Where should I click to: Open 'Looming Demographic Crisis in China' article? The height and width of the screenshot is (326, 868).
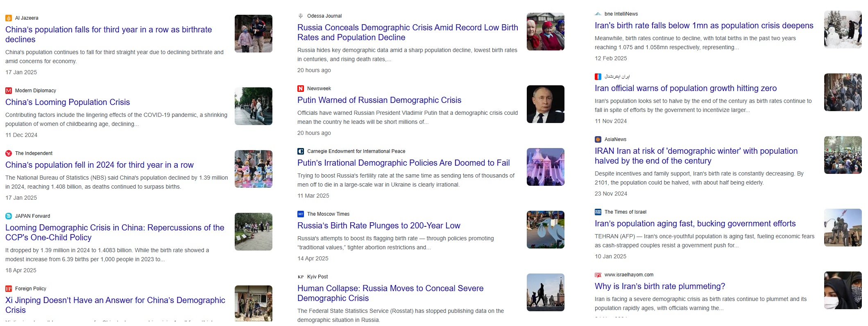(x=115, y=233)
